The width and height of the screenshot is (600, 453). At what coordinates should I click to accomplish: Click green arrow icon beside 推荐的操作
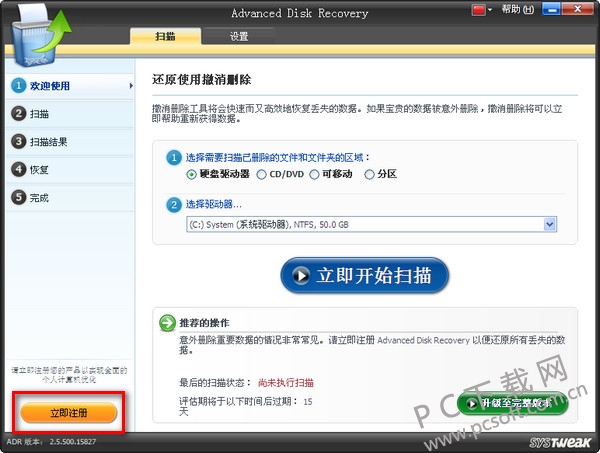(x=168, y=323)
